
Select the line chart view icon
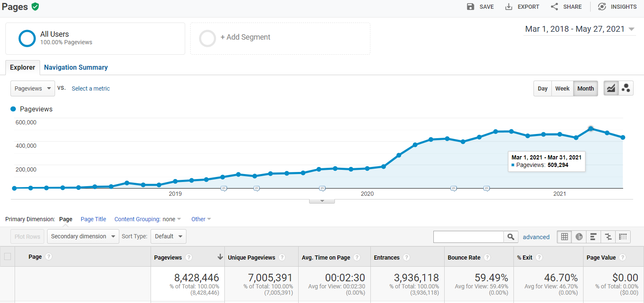(611, 88)
